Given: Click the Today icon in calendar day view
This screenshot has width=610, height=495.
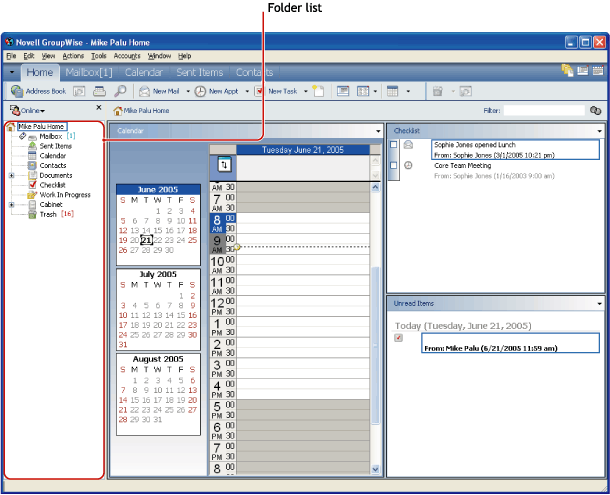Looking at the screenshot, I should coord(224,165).
